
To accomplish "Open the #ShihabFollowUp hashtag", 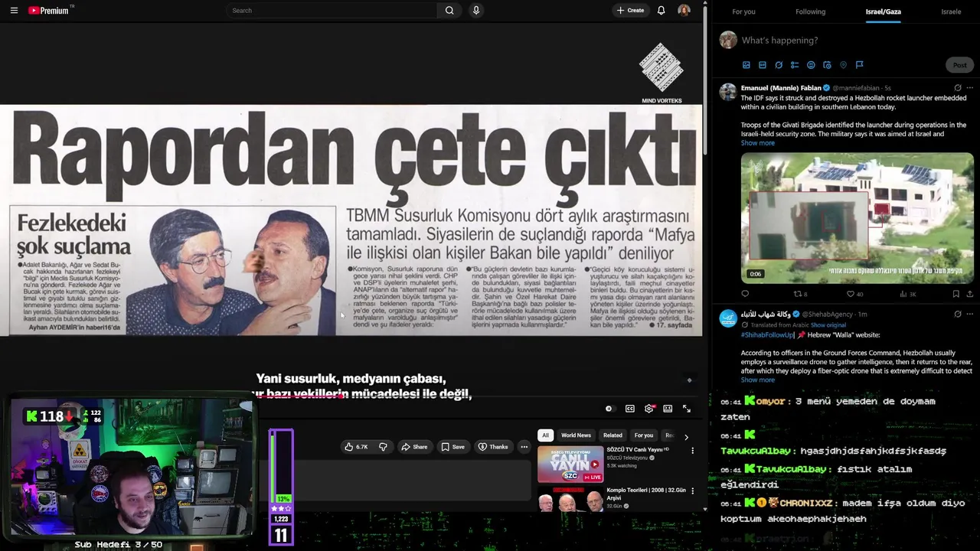I will 767,335.
